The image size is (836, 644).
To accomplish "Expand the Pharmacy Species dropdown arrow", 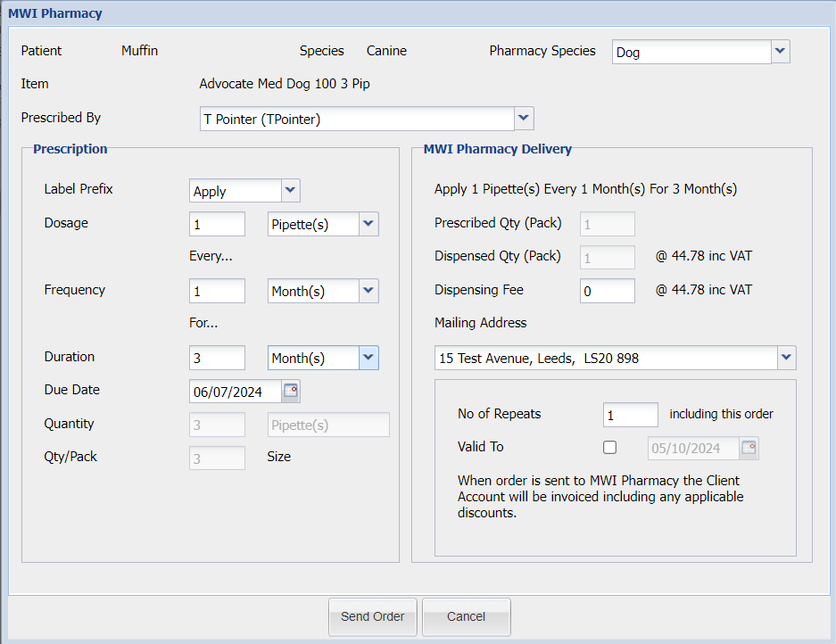I will click(780, 51).
